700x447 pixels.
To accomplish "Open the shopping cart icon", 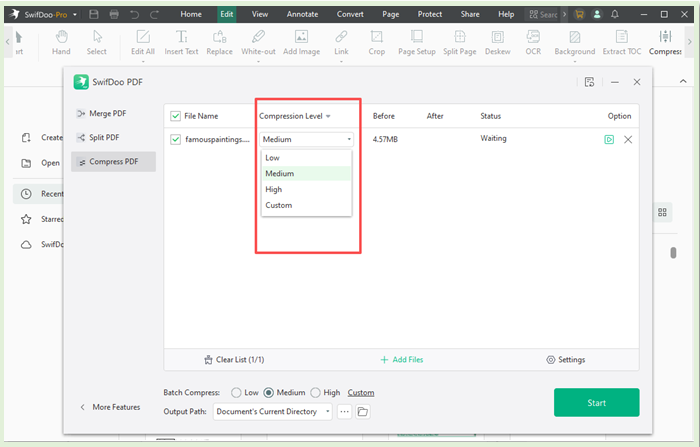I will tap(579, 14).
